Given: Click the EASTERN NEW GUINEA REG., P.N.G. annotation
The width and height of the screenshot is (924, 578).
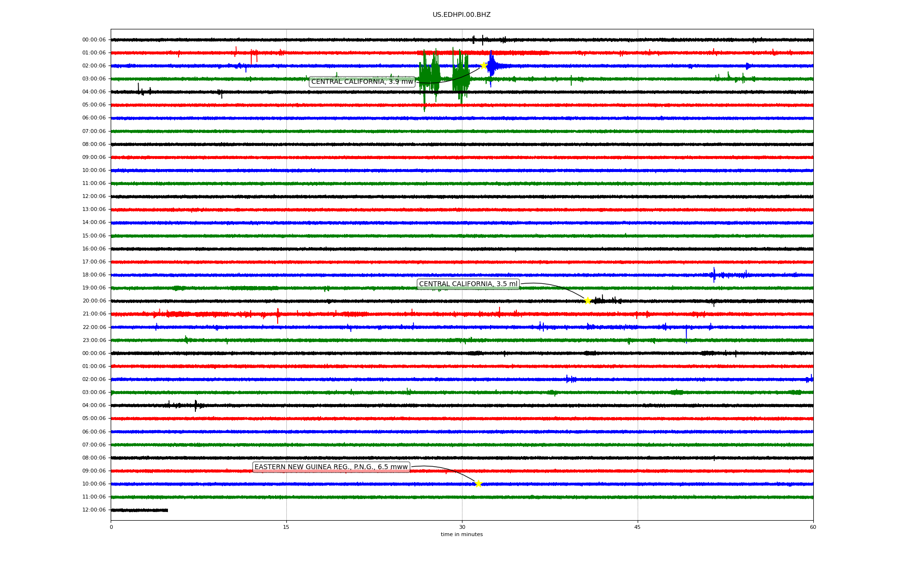Looking at the screenshot, I should [331, 467].
